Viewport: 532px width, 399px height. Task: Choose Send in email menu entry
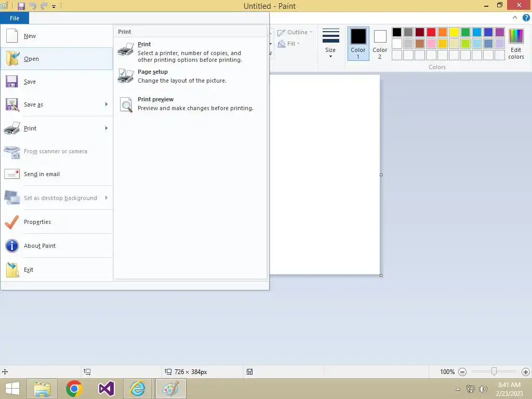(x=57, y=174)
